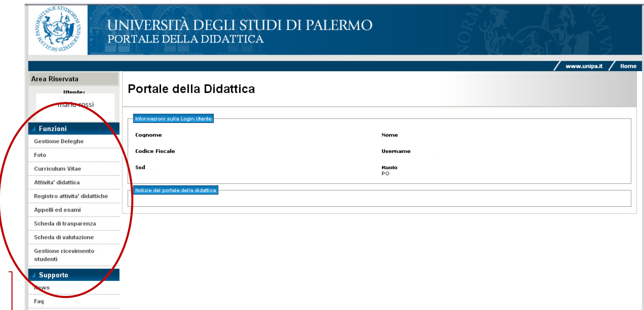644x310 pixels.
Task: Click the Ruolo field label
Action: coord(389,168)
